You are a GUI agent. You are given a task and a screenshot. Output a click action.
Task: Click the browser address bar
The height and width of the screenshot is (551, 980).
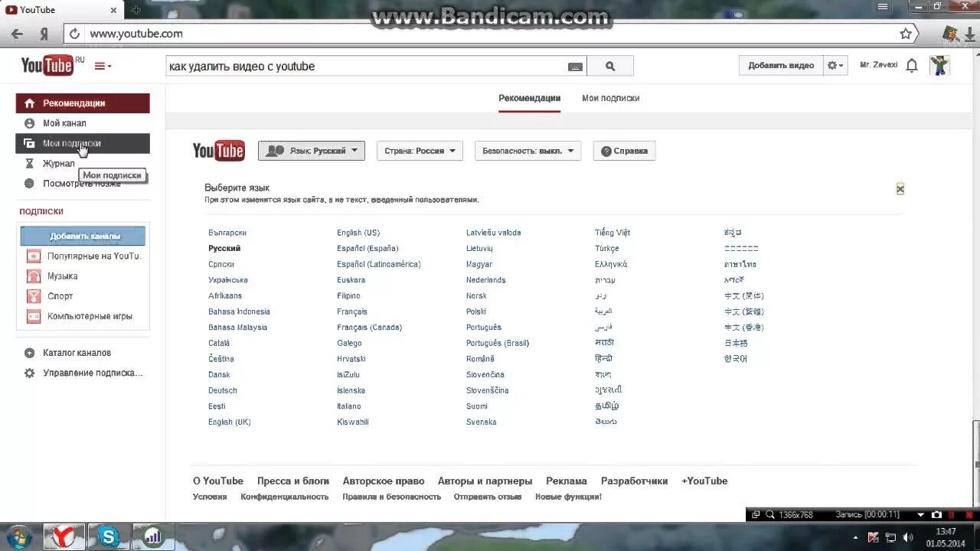coord(490,34)
